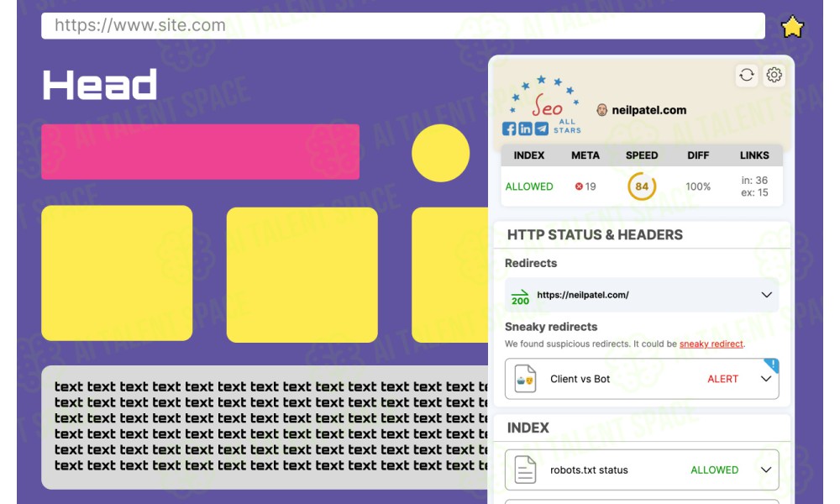Viewport: 840px width, 504px height.
Task: Click the in: 36 links count
Action: pos(754,180)
